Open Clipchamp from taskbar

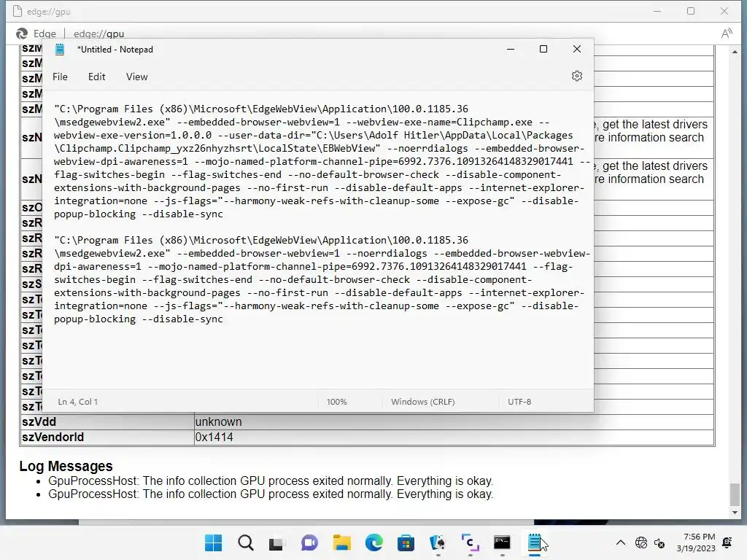471,542
